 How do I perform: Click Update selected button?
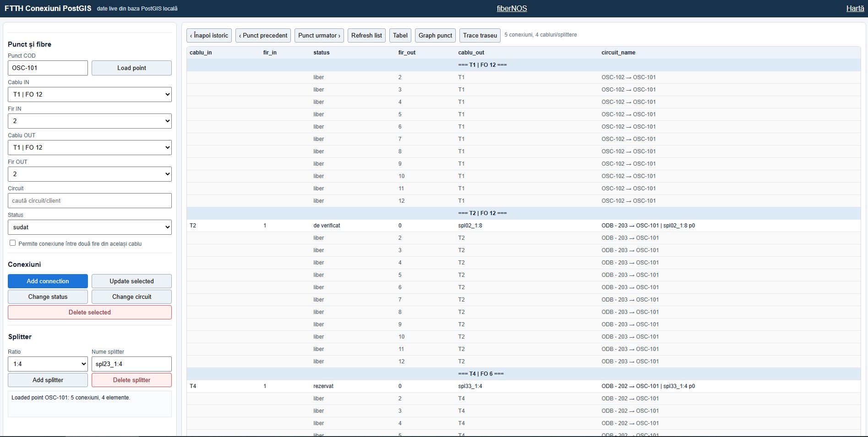click(131, 281)
